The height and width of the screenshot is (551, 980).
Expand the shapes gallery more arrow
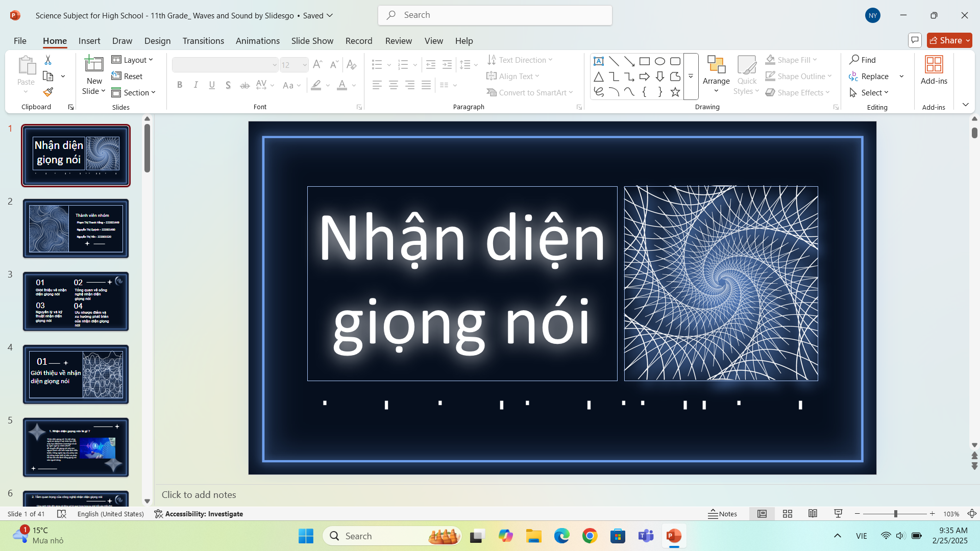click(691, 77)
